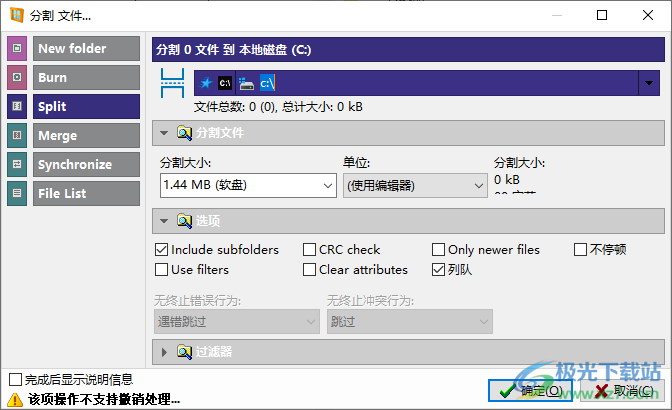Close the 分割 文件 dialog
The image size is (672, 410).
(648, 15)
